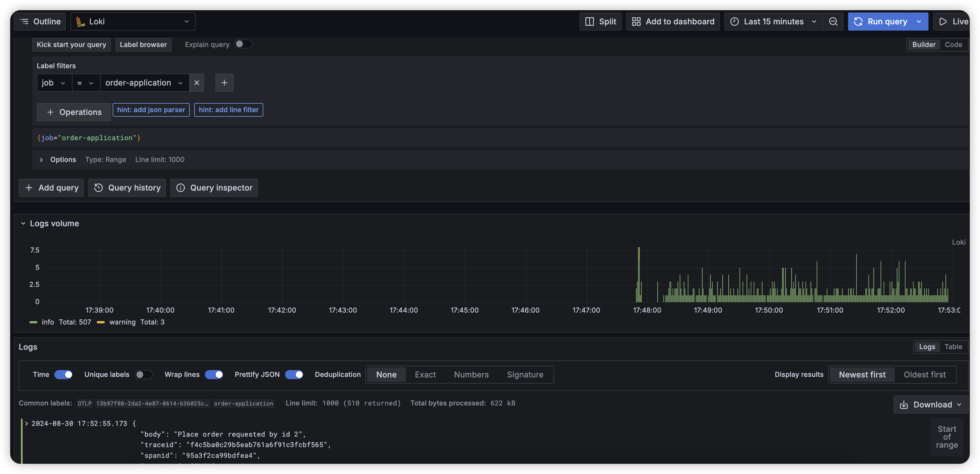Add a new label filter with plus
The height and width of the screenshot is (474, 980).
(x=224, y=83)
